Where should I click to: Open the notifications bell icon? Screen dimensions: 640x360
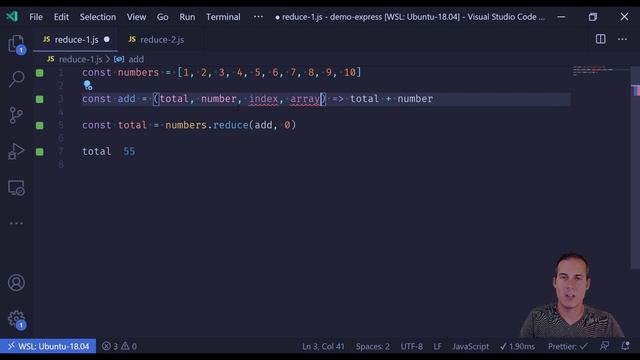point(625,346)
